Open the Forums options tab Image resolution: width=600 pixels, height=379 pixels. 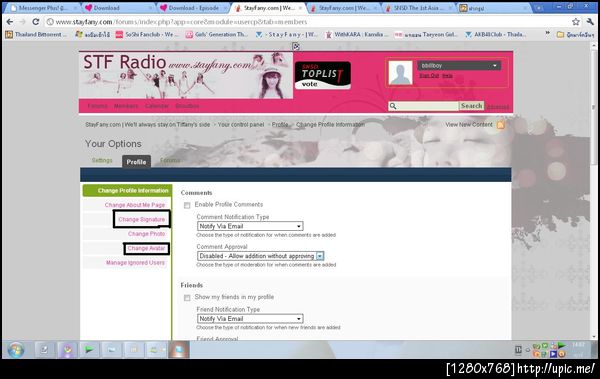[x=170, y=160]
